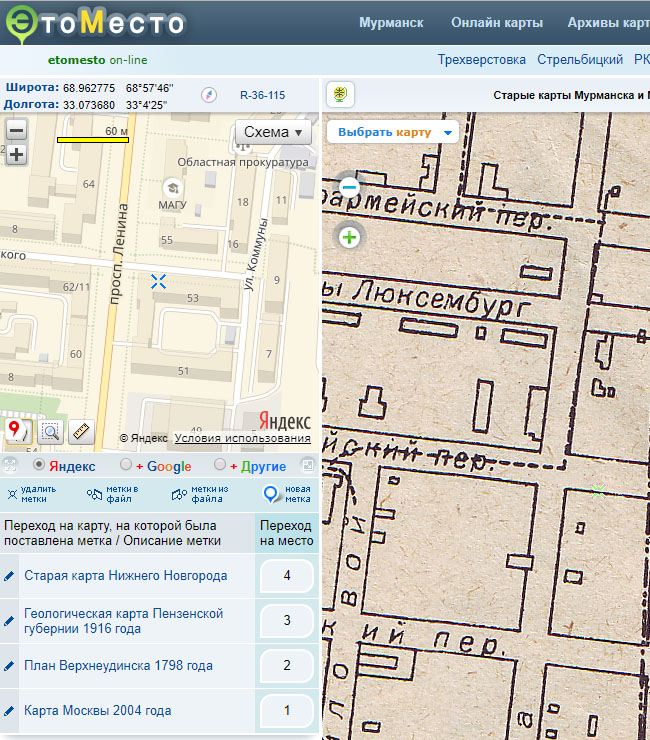Open Карта Москвы 2004 года link
The image size is (650, 740).
(x=98, y=710)
